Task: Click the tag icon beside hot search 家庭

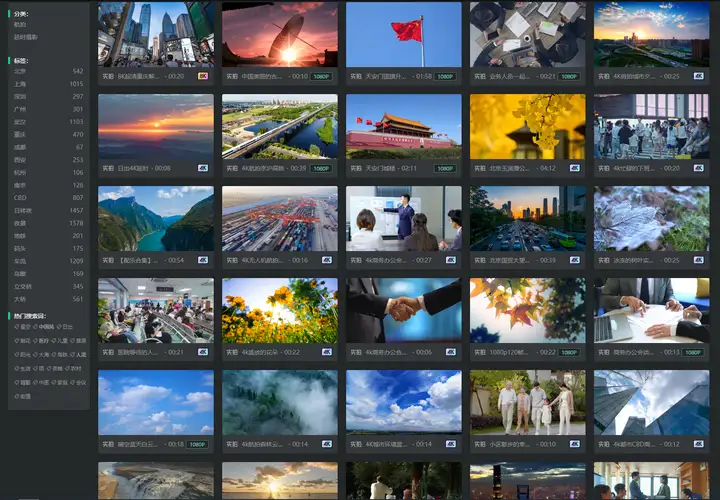Action: coord(54,382)
